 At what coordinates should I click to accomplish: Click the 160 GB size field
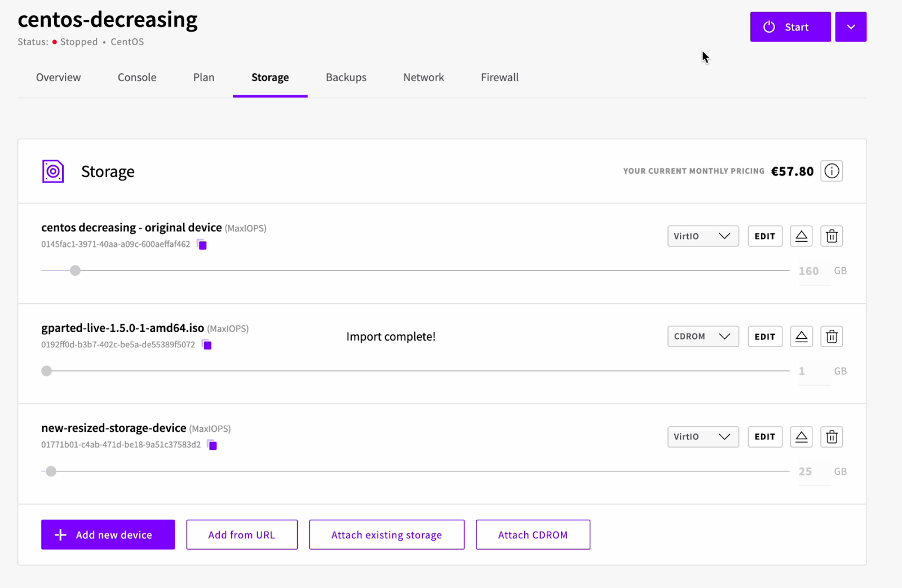pos(815,271)
